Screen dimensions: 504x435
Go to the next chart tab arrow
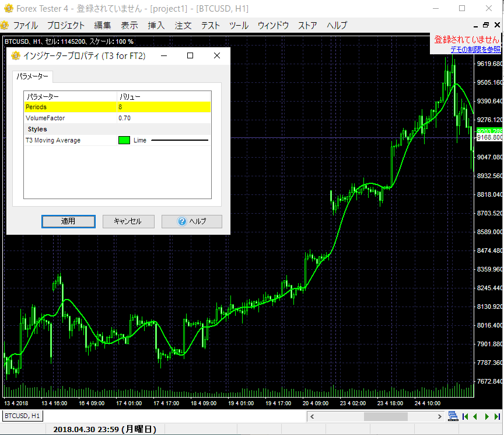pyautogui.click(x=487, y=417)
